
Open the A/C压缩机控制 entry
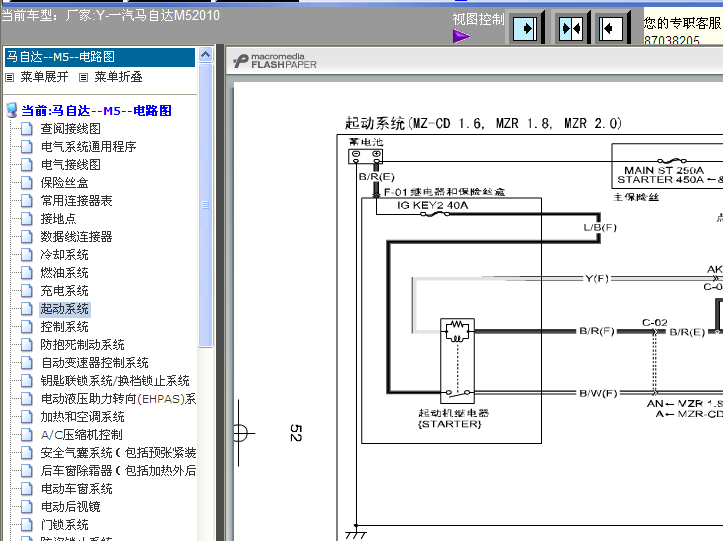coord(82,434)
